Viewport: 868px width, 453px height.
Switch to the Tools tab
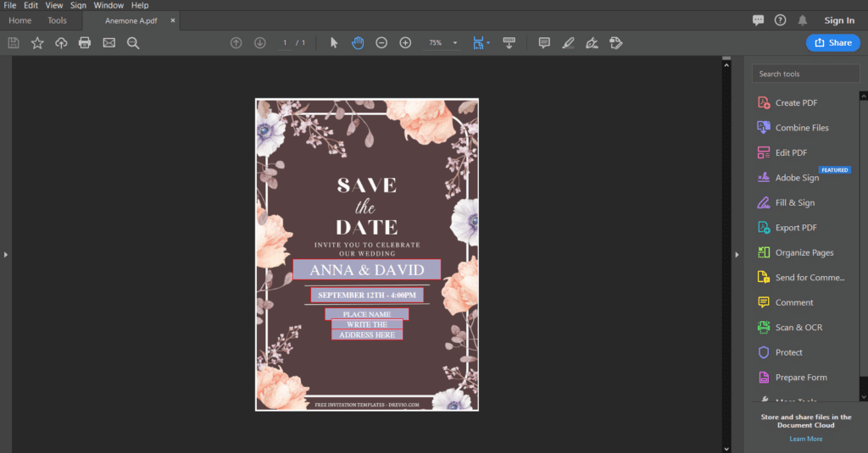(x=57, y=20)
